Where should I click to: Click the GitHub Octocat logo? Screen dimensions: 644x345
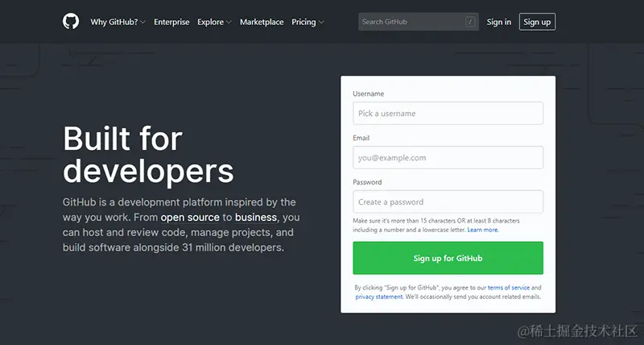(x=71, y=22)
